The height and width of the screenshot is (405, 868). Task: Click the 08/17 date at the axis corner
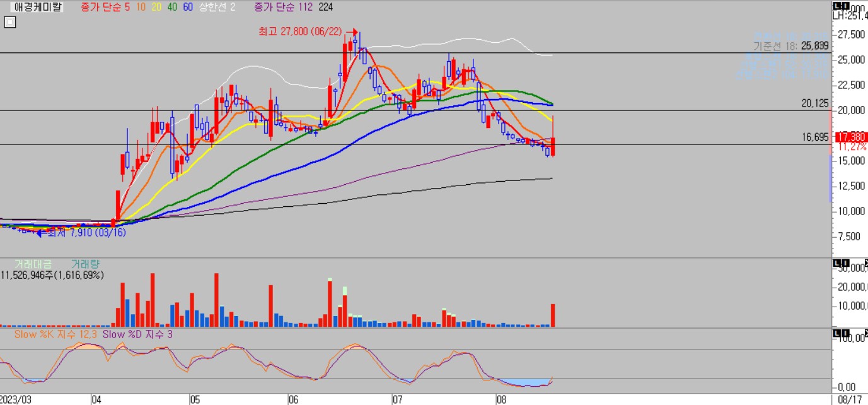(848, 400)
